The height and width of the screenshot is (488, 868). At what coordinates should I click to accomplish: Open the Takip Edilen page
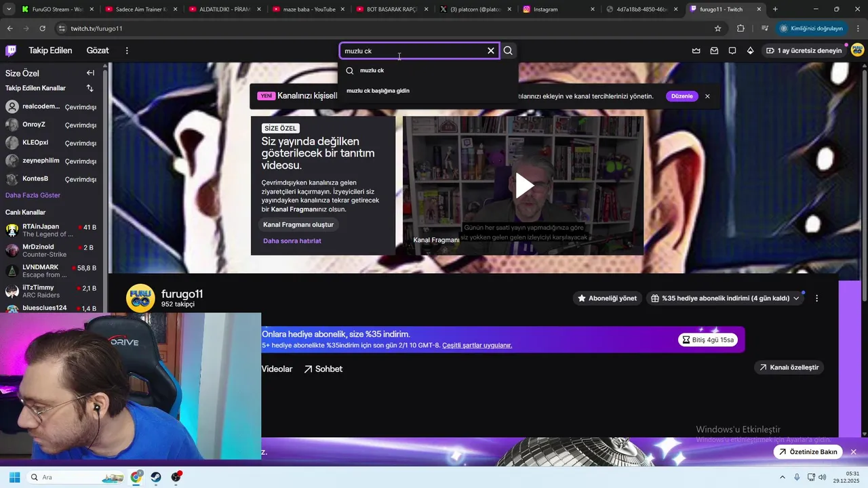tap(50, 51)
